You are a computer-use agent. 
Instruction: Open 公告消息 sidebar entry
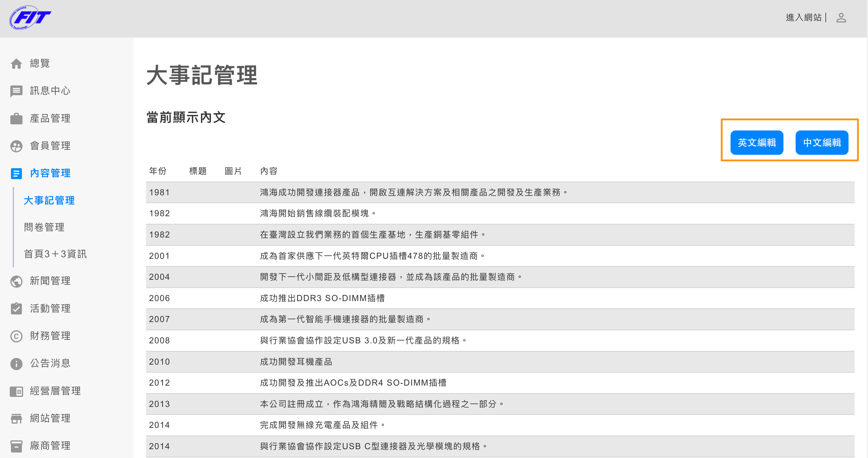pos(50,363)
